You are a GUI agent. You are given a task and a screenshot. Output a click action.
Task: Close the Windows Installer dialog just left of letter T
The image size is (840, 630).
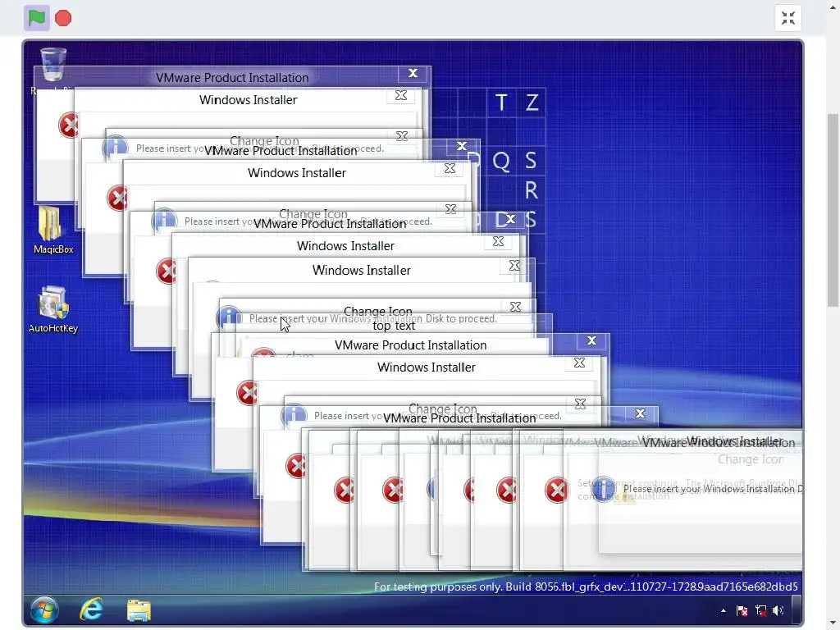click(x=400, y=95)
